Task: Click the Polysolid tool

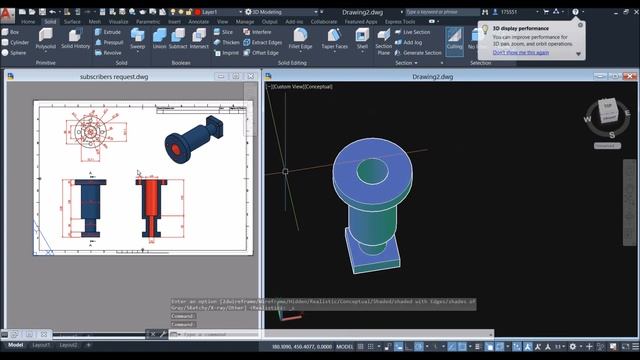Action: (x=46, y=39)
